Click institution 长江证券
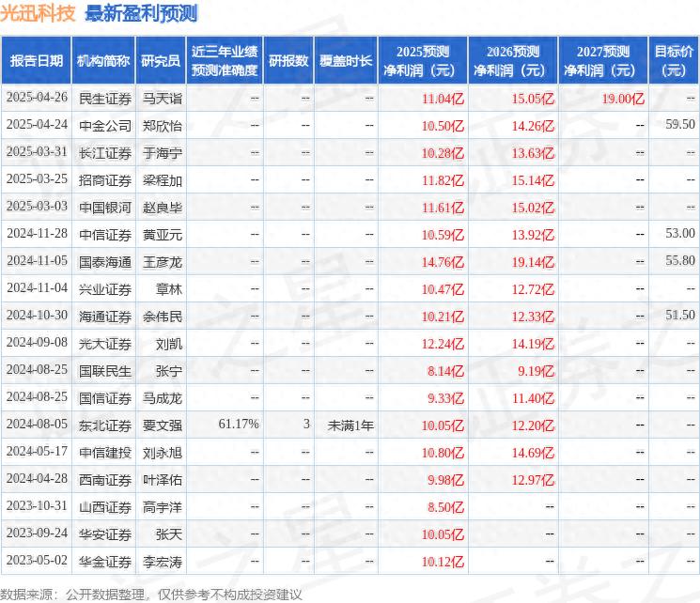700x603 pixels. [105, 153]
